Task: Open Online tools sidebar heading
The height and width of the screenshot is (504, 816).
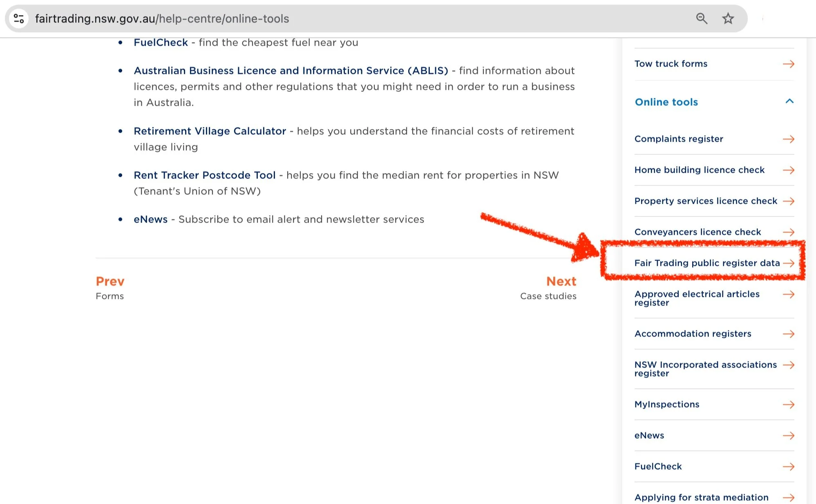Action: click(666, 102)
